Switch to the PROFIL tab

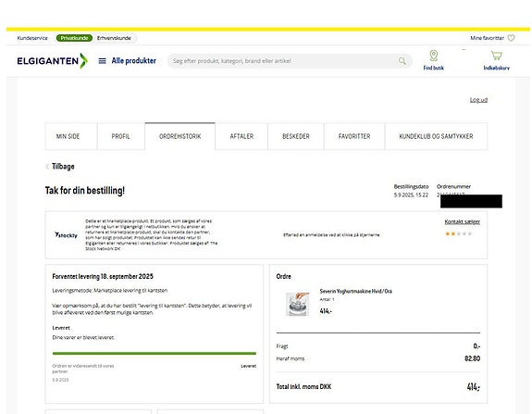(121, 136)
